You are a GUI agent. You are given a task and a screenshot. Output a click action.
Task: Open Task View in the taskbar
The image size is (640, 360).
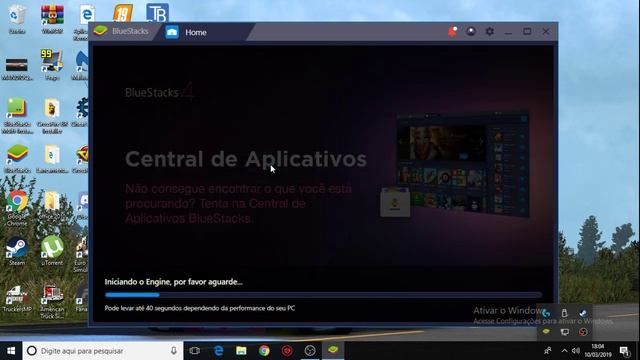pyautogui.click(x=195, y=351)
